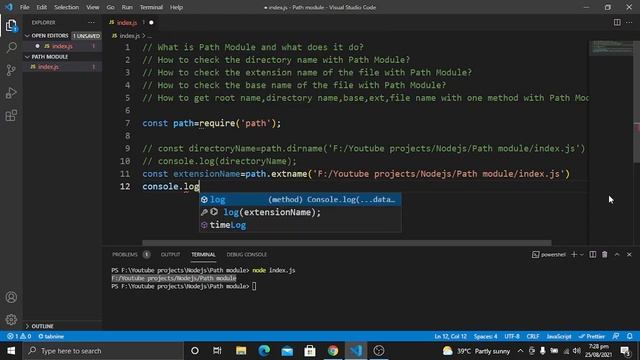Select the Terminal panel tab
Image resolution: width=640 pixels, height=360 pixels.
point(203,254)
